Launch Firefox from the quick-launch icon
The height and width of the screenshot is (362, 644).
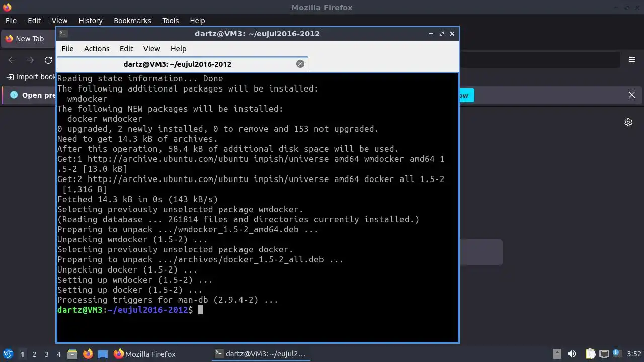(88, 354)
